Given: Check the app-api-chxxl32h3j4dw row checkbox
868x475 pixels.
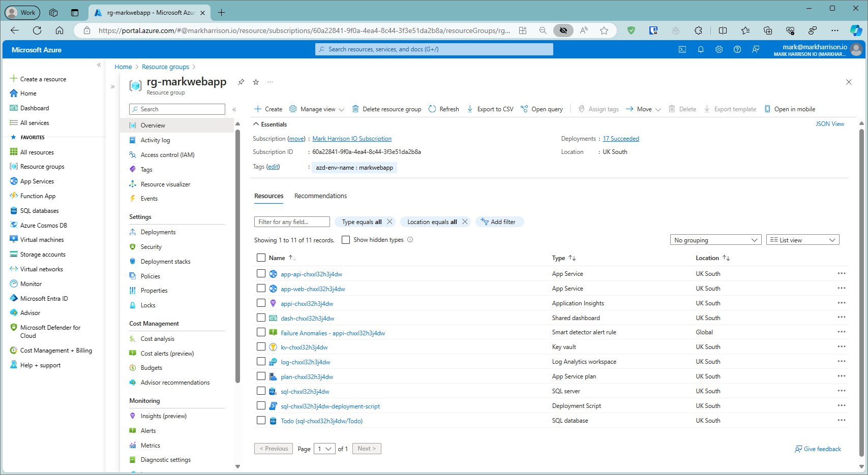Looking at the screenshot, I should [x=261, y=274].
